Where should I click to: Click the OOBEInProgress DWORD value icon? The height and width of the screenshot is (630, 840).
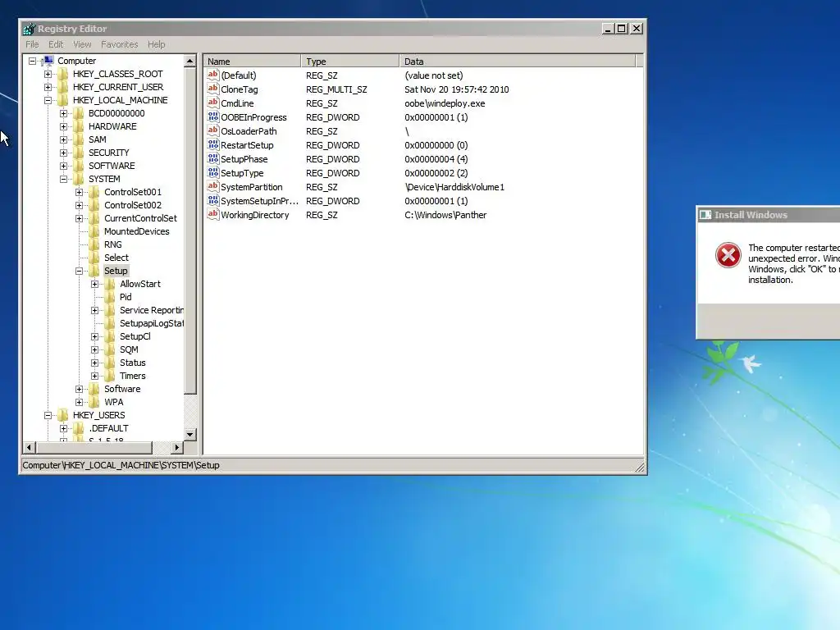pyautogui.click(x=212, y=116)
